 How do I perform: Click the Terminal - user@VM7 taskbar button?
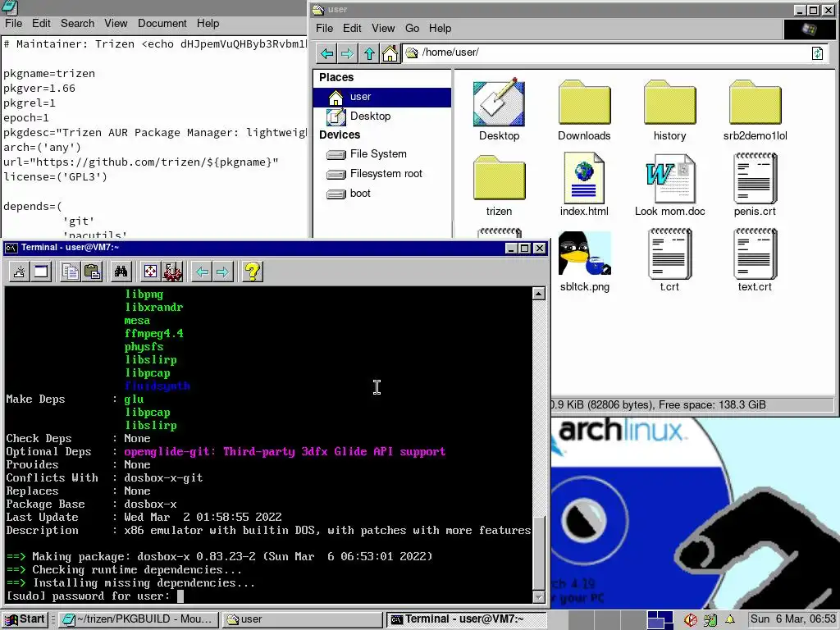coord(467,619)
